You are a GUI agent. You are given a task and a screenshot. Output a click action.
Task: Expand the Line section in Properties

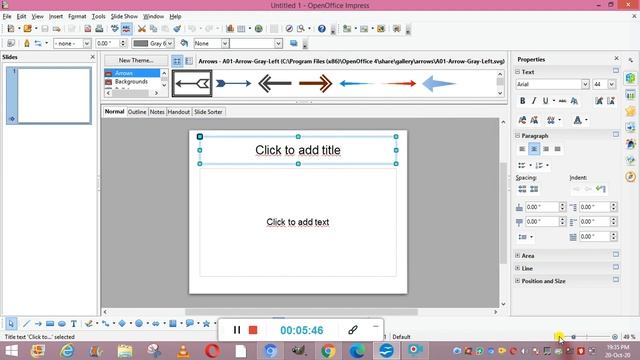(x=518, y=268)
